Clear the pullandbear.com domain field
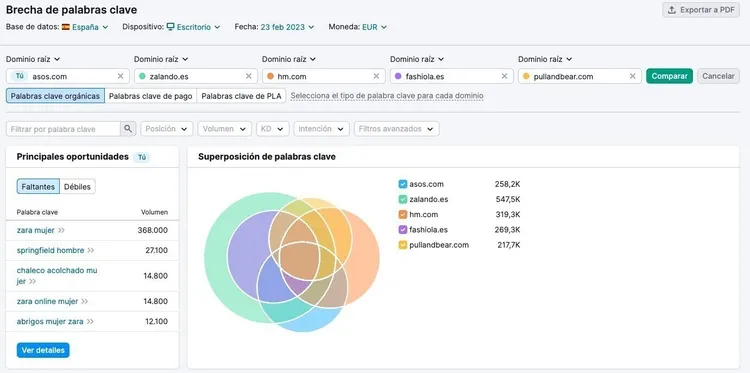750x373 pixels. tap(632, 76)
